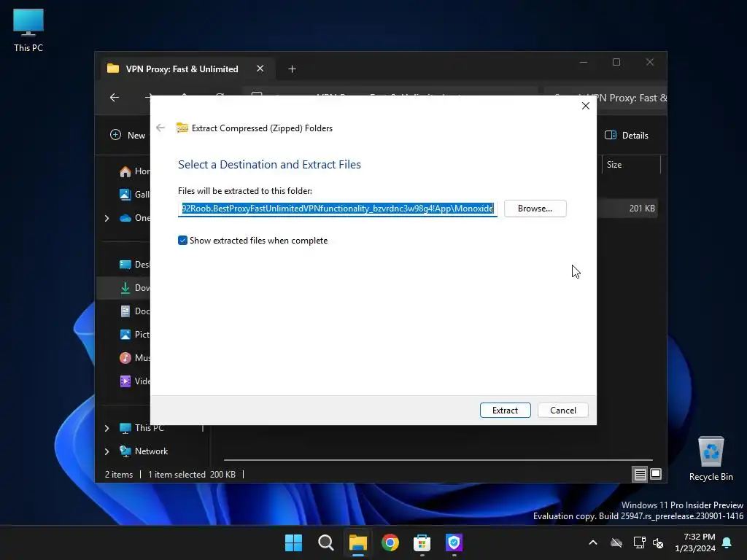Click the destination folder path field
This screenshot has width=747, height=560.
tap(337, 209)
